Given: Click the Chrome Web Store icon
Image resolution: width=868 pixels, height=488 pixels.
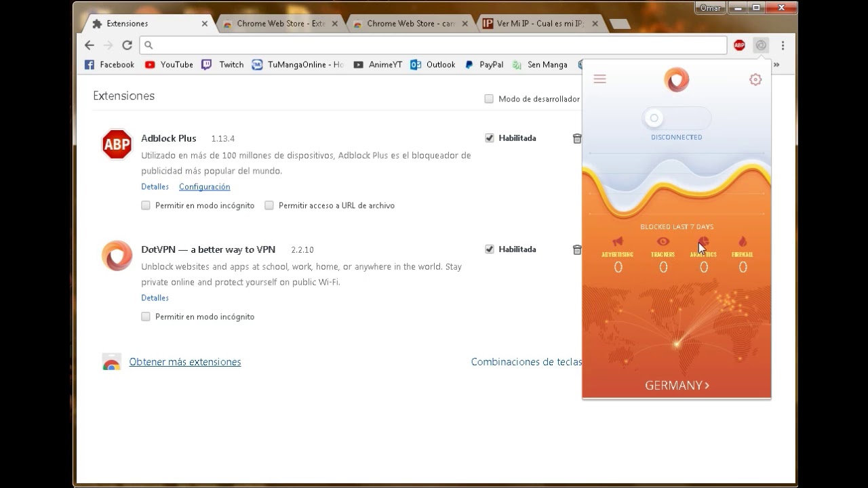Looking at the screenshot, I should [x=111, y=362].
